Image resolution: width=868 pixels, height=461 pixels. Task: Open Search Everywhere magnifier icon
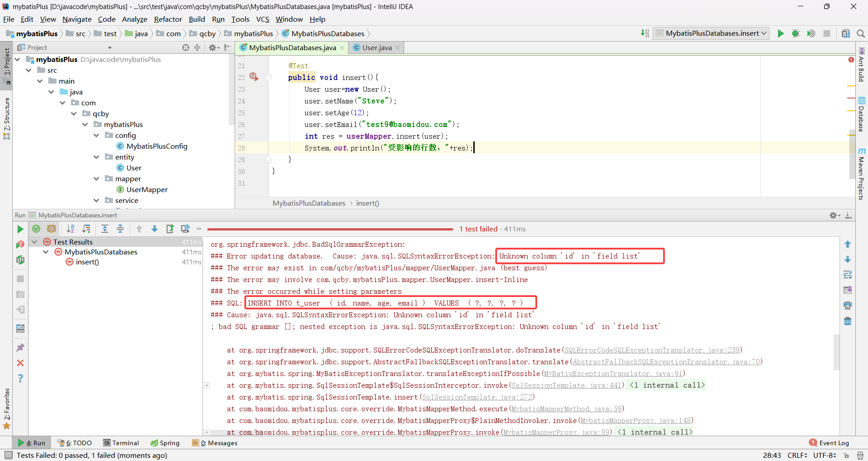861,33
